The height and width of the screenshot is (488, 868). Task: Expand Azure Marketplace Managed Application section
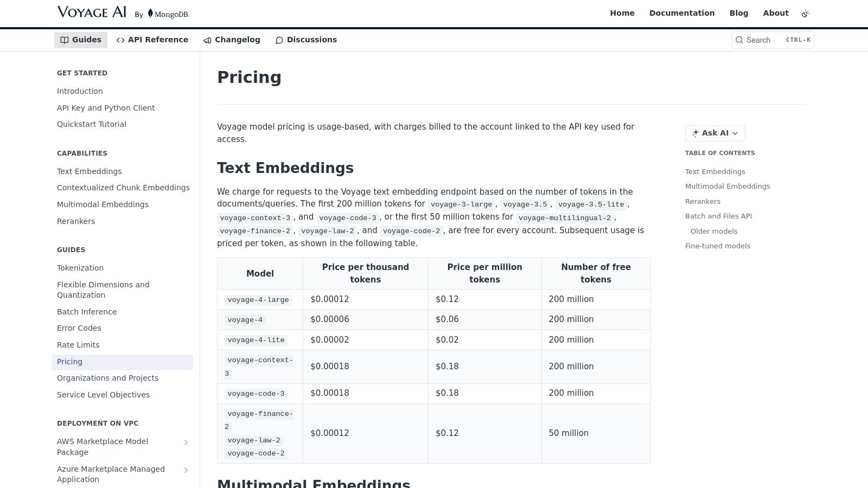point(186,470)
